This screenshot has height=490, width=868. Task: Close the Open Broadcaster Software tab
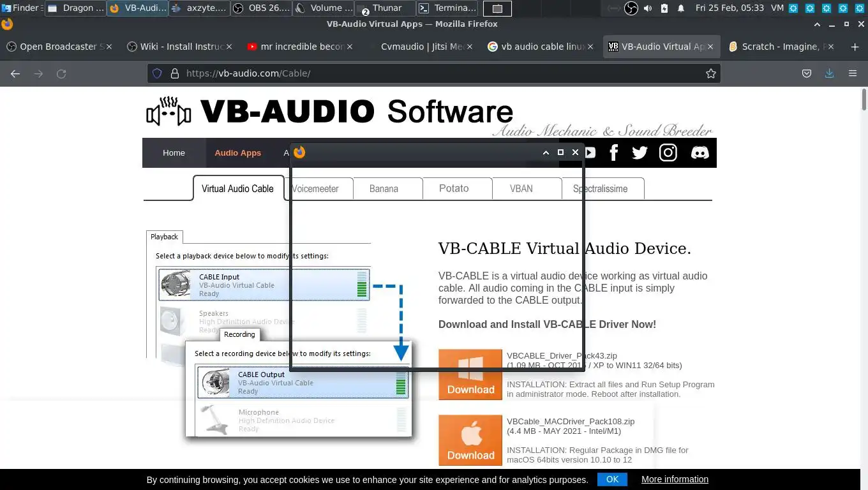tap(108, 47)
